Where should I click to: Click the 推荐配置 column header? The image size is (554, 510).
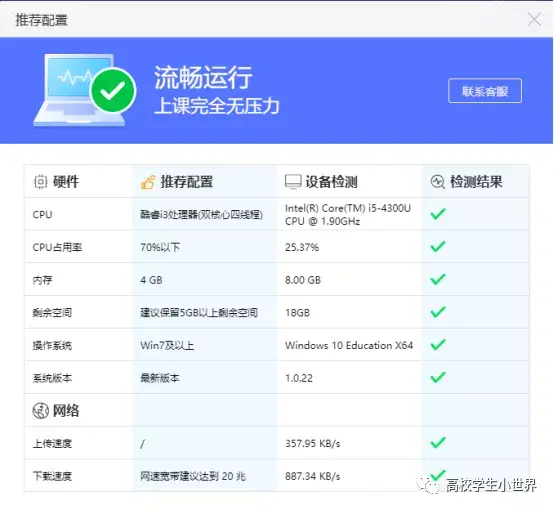coord(187,182)
